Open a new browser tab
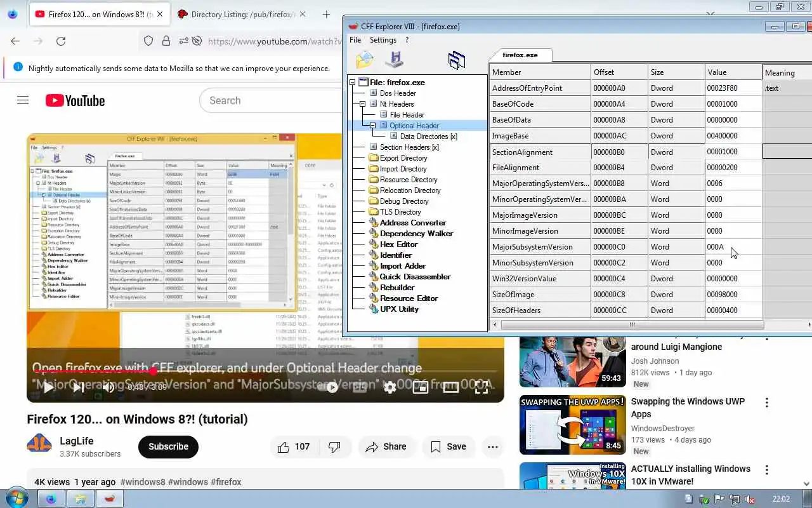The height and width of the screenshot is (508, 812). pos(326,14)
